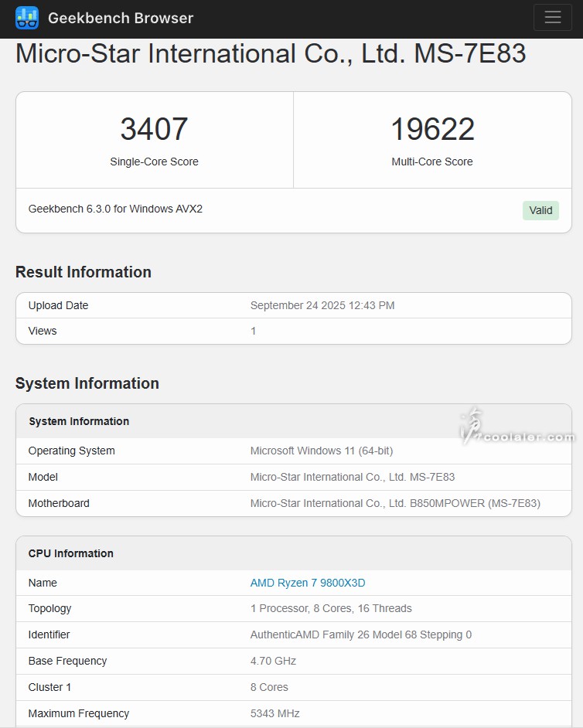583x728 pixels.
Task: Select the 19622 multi-core score
Action: 432,129
